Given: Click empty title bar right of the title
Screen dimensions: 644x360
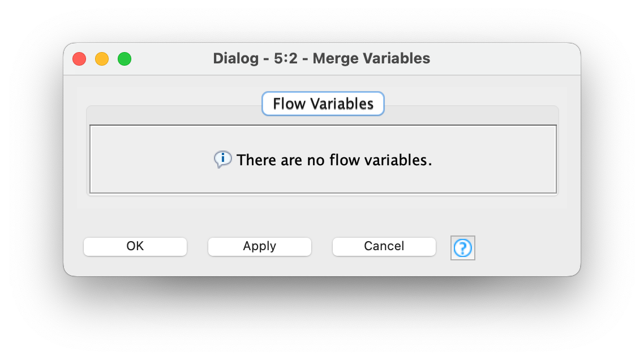Looking at the screenshot, I should [504, 59].
